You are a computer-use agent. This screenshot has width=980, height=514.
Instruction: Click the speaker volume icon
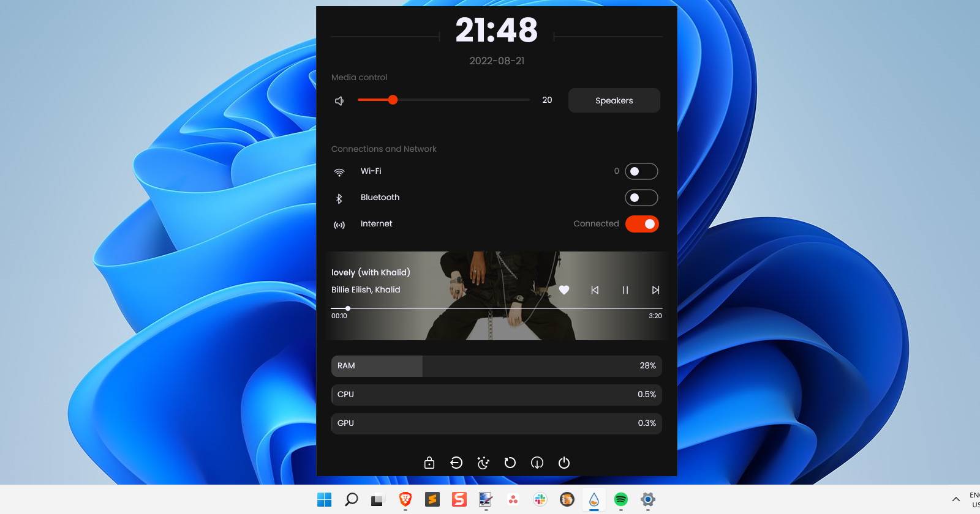coord(339,100)
